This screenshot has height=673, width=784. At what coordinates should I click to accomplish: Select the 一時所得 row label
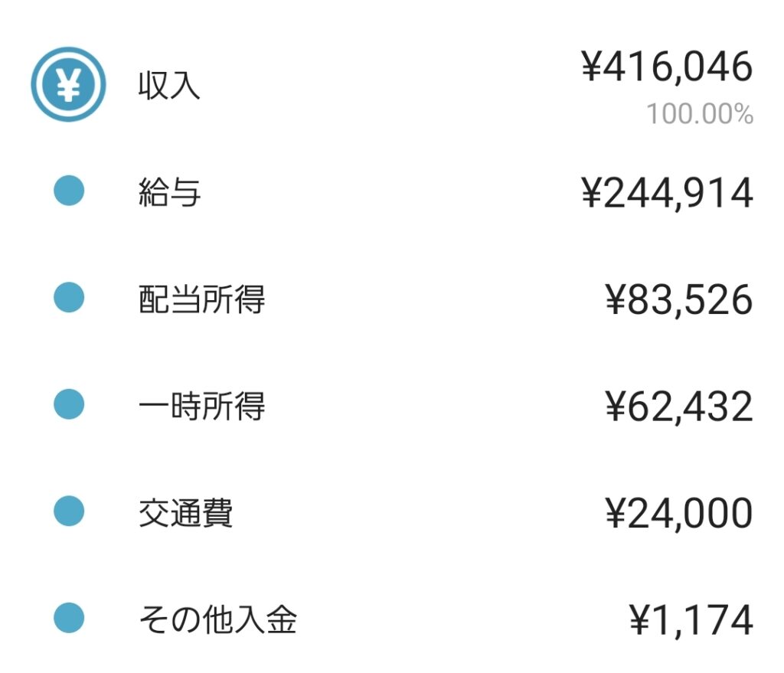pyautogui.click(x=201, y=406)
